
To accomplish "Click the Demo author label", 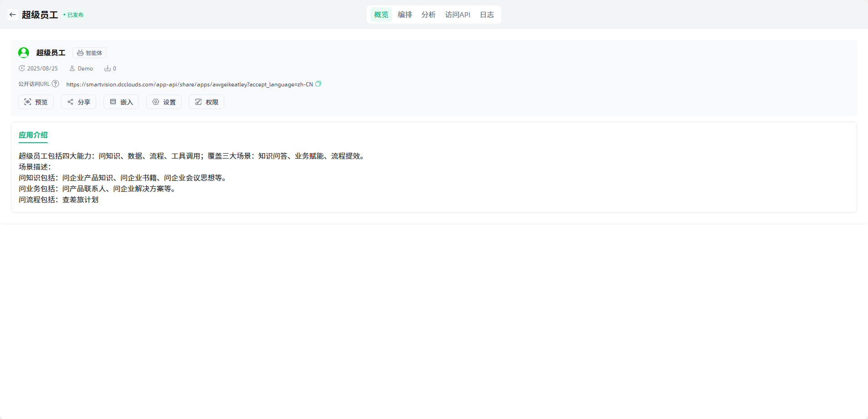I will point(85,69).
